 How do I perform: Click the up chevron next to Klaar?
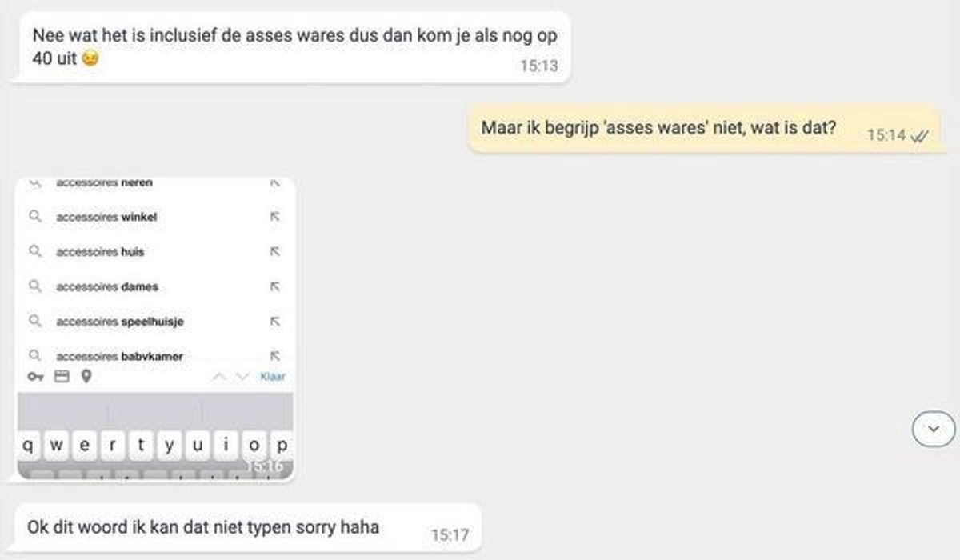point(219,377)
